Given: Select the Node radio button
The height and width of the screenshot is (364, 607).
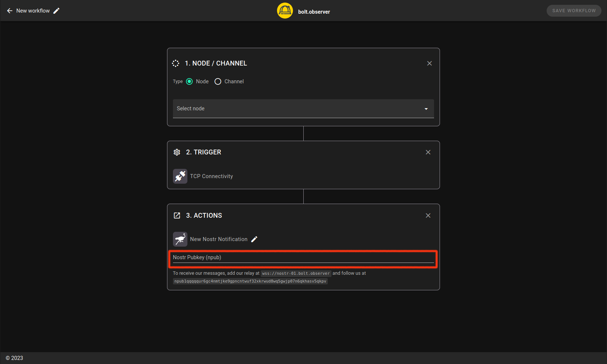Looking at the screenshot, I should click(189, 81).
